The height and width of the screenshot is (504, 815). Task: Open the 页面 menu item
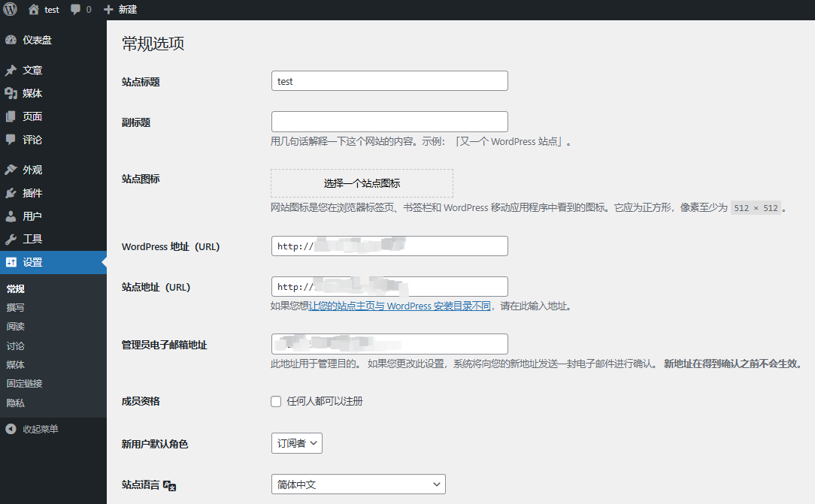pos(53,116)
